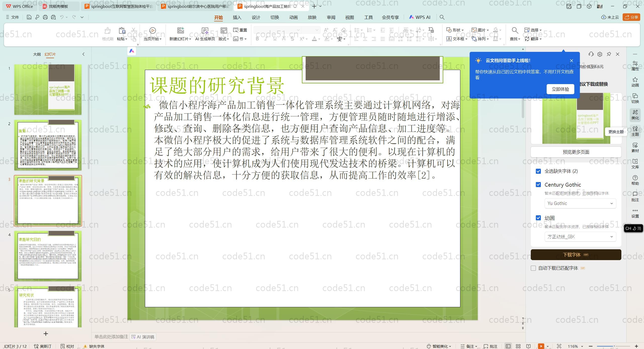Switch to slide sorter view icon
The image size is (644, 349).
point(518,346)
